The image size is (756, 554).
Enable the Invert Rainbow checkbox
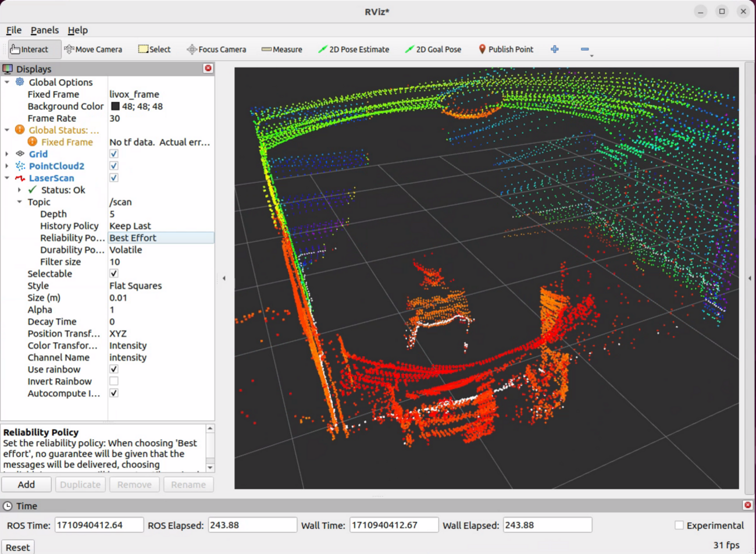[114, 381]
